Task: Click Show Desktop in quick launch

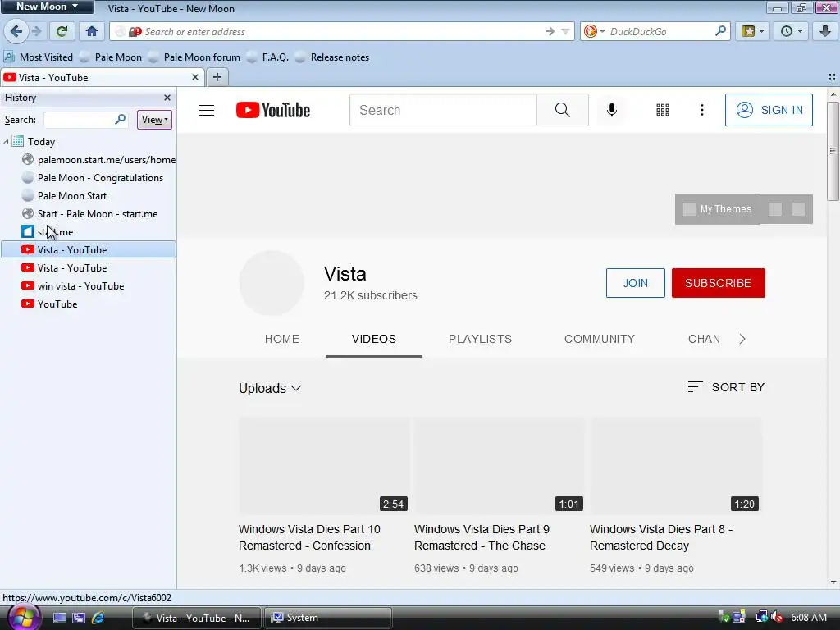Action: (59, 618)
